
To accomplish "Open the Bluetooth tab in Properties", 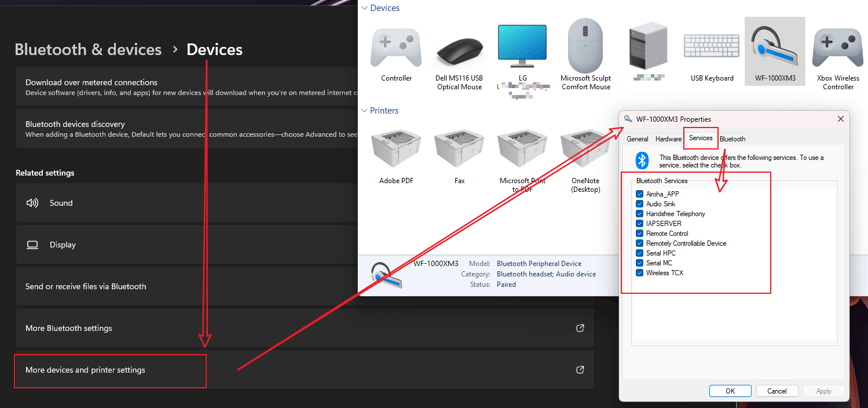I will pyautogui.click(x=733, y=139).
